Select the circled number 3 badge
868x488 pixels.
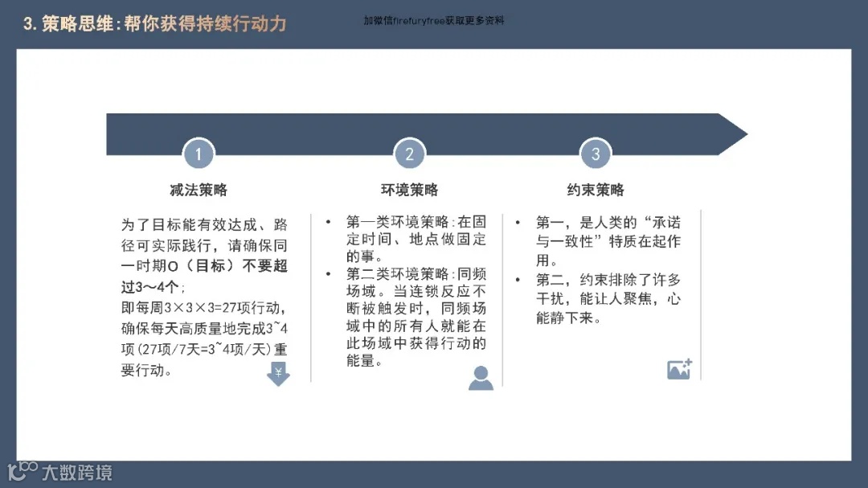pos(596,154)
